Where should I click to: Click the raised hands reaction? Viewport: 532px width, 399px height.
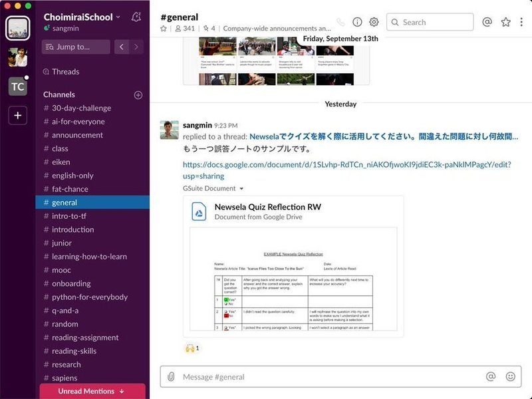coord(192,348)
